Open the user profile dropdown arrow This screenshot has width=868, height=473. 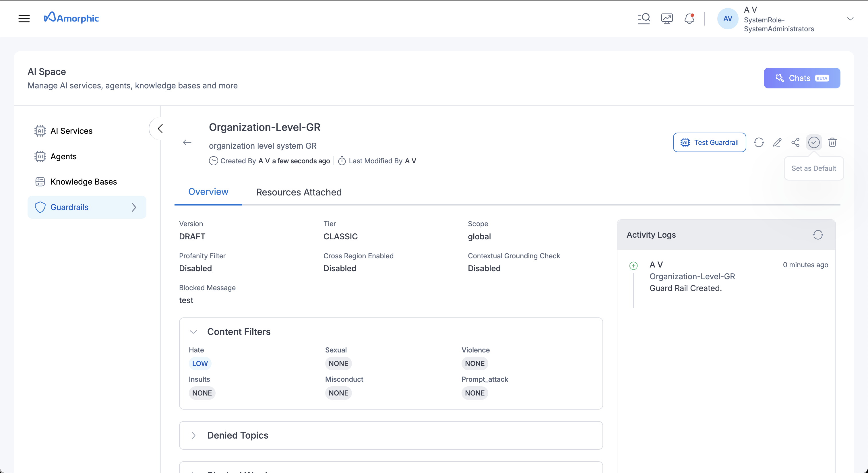(x=850, y=19)
